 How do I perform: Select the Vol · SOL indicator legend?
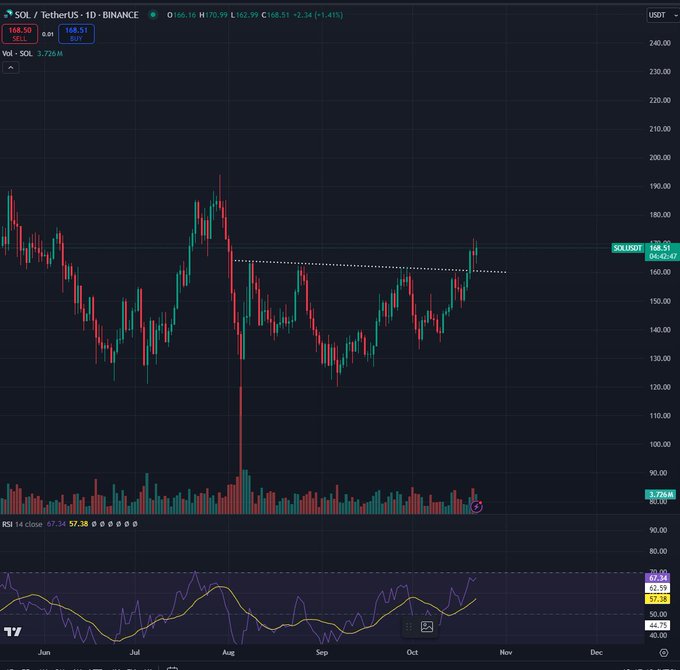click(x=17, y=52)
